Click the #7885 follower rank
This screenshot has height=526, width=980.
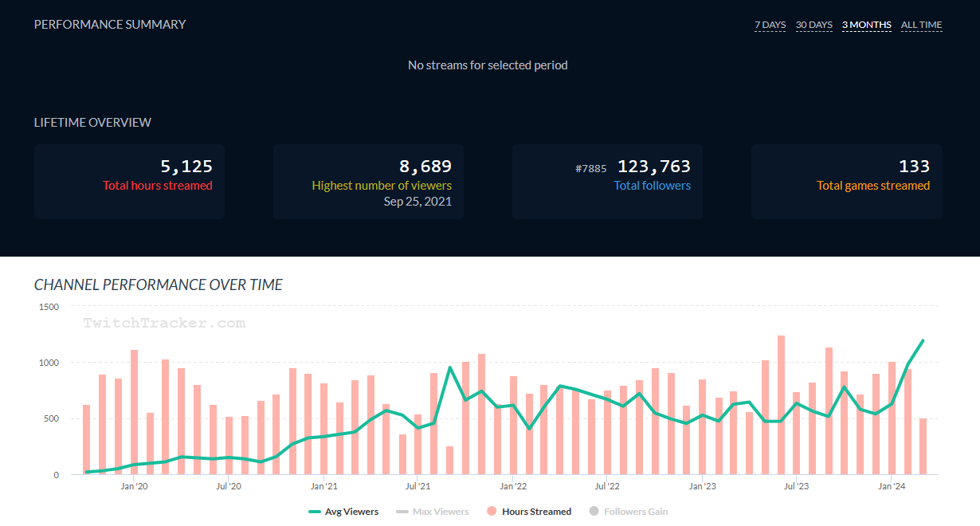(x=591, y=168)
